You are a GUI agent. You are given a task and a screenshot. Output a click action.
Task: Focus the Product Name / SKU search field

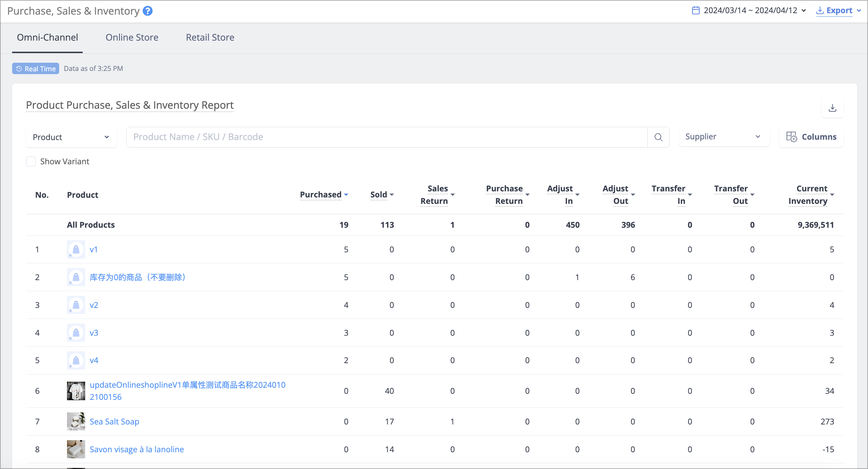click(x=387, y=137)
